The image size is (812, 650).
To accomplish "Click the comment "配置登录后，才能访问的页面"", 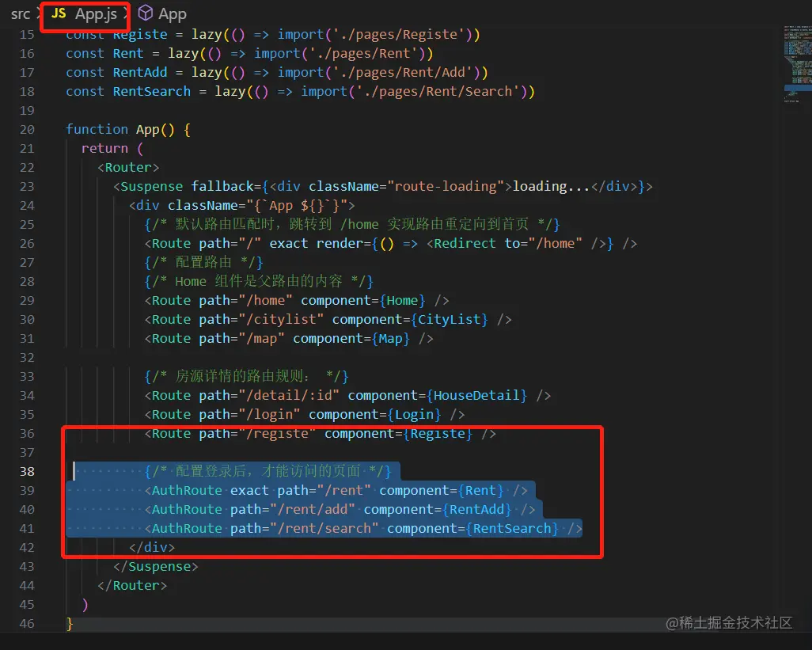I will pos(268,472).
